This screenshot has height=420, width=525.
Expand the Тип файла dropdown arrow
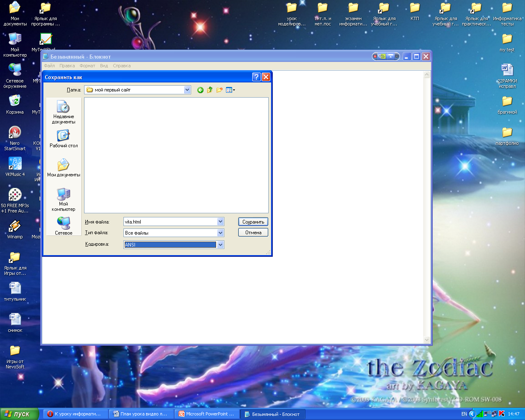pyautogui.click(x=221, y=233)
